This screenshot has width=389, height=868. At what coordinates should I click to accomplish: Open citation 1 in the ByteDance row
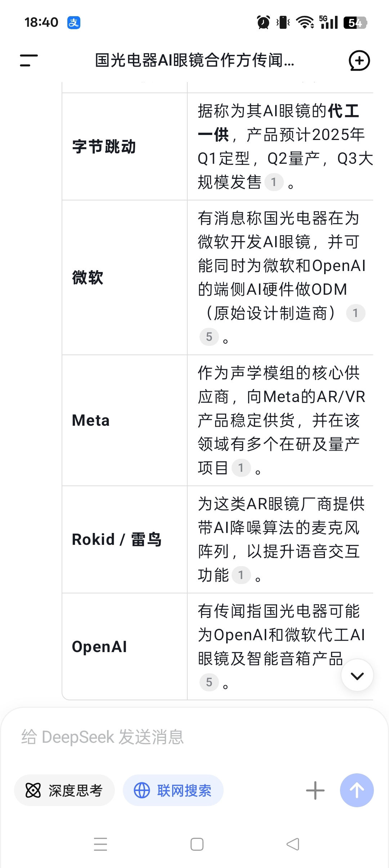(274, 182)
